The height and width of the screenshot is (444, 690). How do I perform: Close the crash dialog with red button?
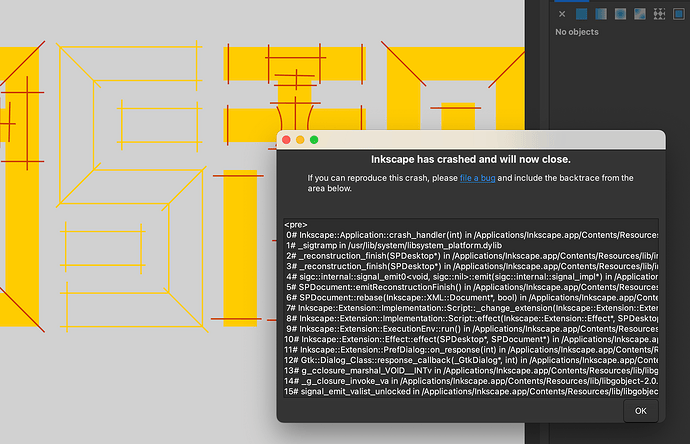[286, 140]
